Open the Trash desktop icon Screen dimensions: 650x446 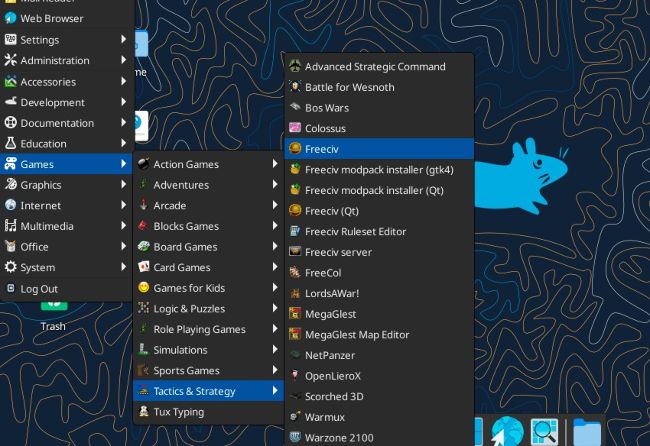53,317
